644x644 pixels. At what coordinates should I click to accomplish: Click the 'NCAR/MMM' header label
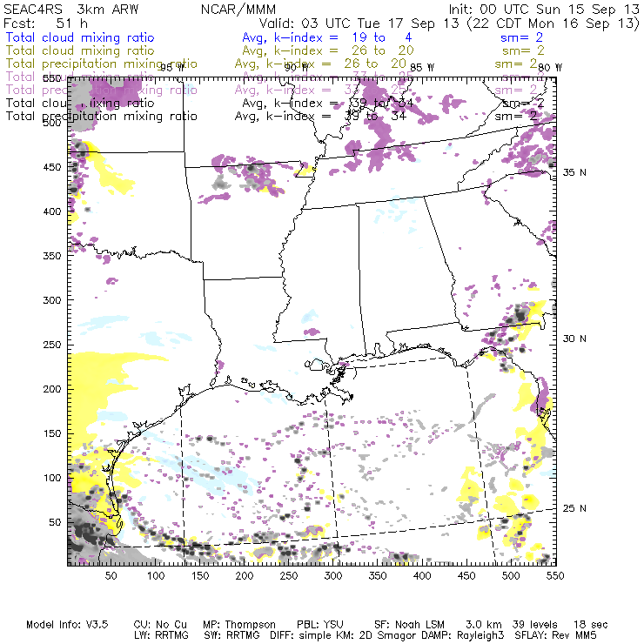pos(238,10)
